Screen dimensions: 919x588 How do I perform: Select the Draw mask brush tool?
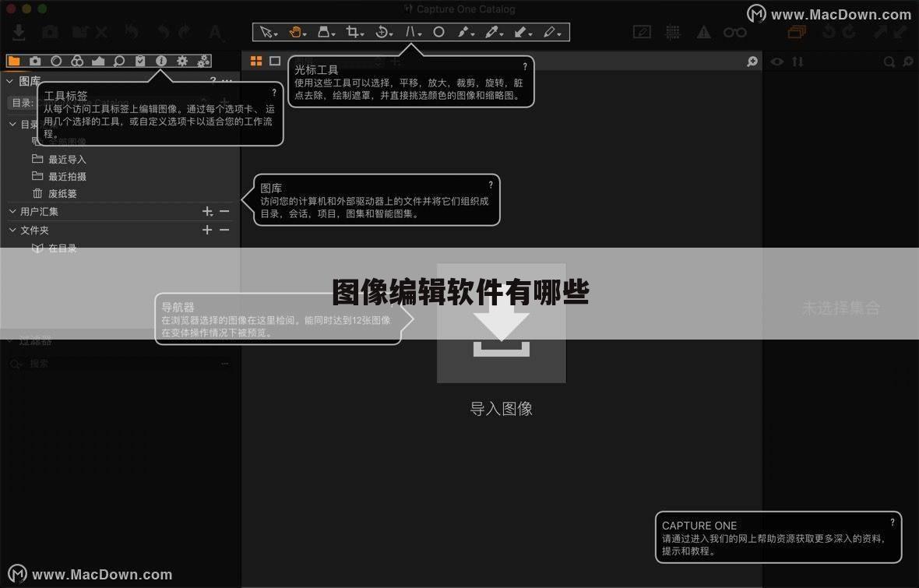pos(463,32)
